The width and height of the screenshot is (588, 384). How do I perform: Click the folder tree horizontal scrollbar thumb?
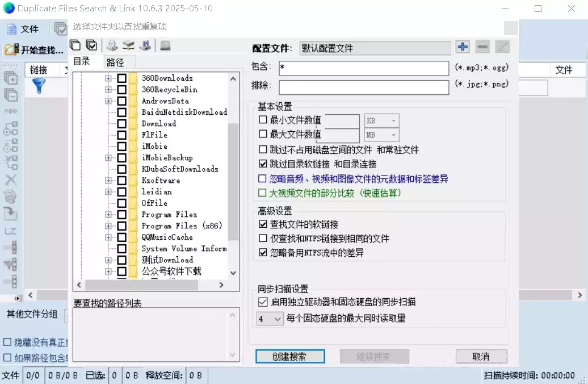(142, 285)
